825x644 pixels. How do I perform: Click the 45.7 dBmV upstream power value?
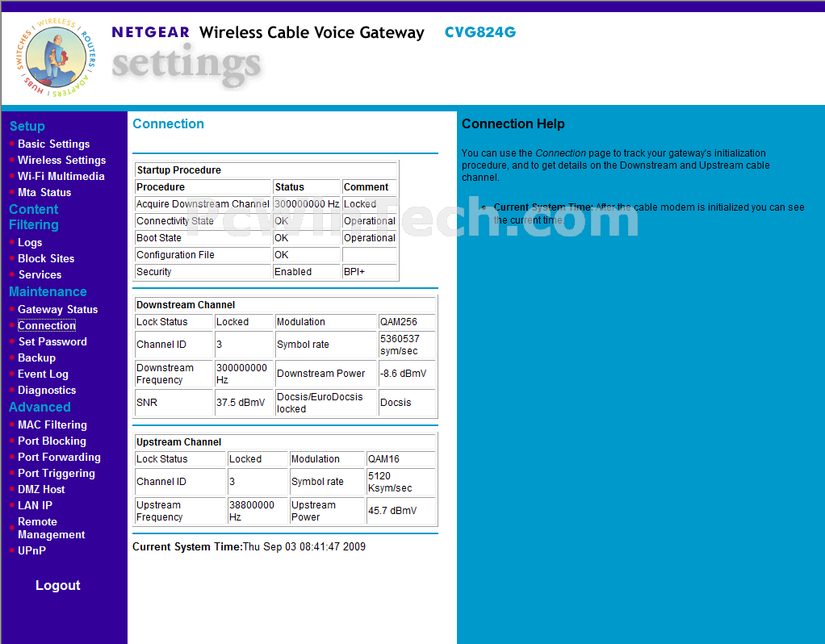click(x=401, y=511)
